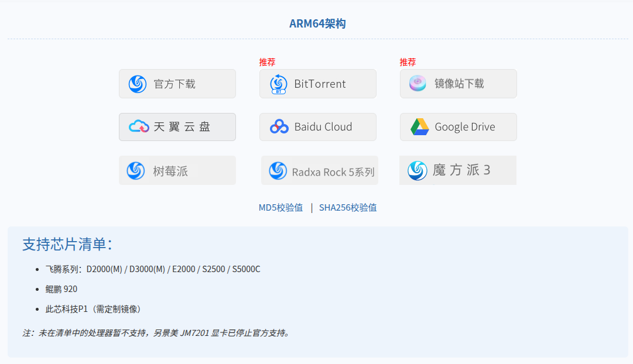This screenshot has width=633, height=364.
Task: Download from the 官方下载 button
Action: (x=177, y=84)
